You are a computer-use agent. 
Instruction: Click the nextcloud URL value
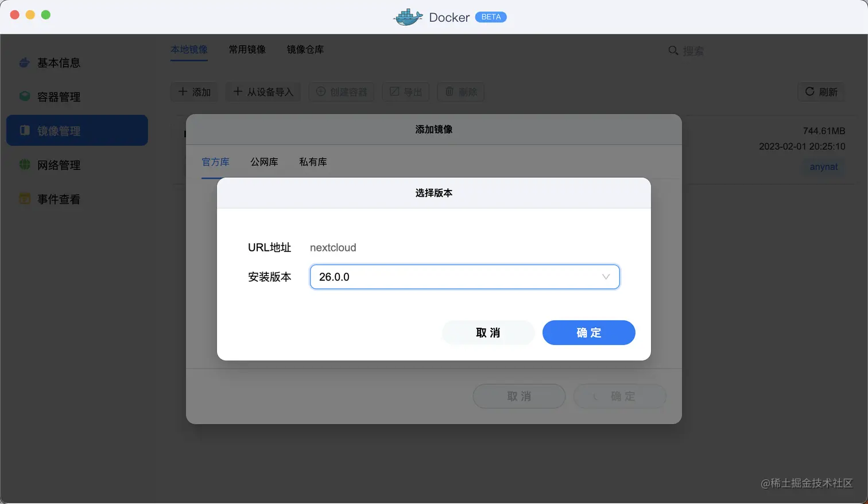click(333, 247)
